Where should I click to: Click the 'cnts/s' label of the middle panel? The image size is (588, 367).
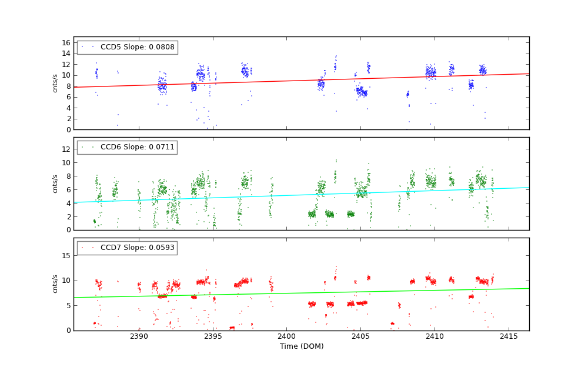55,183
